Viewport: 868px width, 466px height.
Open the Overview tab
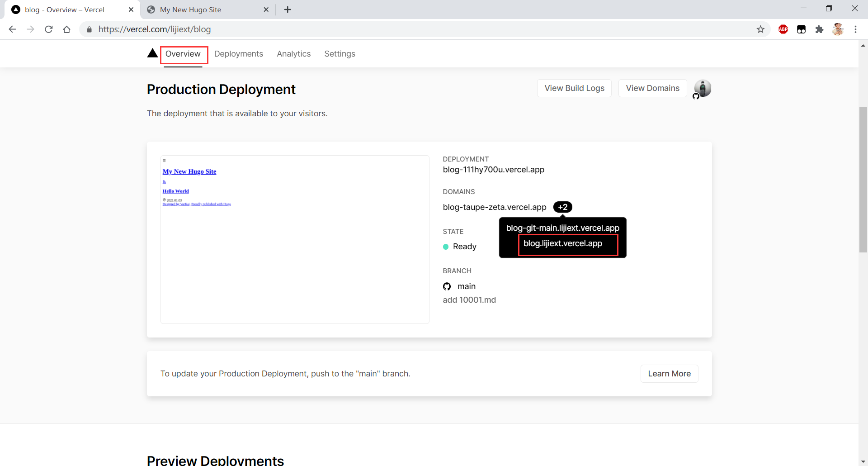(x=183, y=54)
